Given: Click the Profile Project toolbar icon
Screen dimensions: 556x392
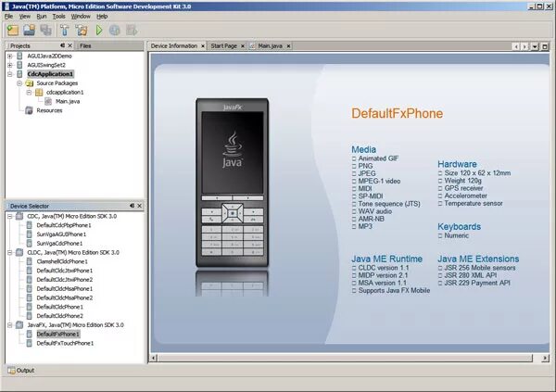Looking at the screenshot, I should click(132, 31).
